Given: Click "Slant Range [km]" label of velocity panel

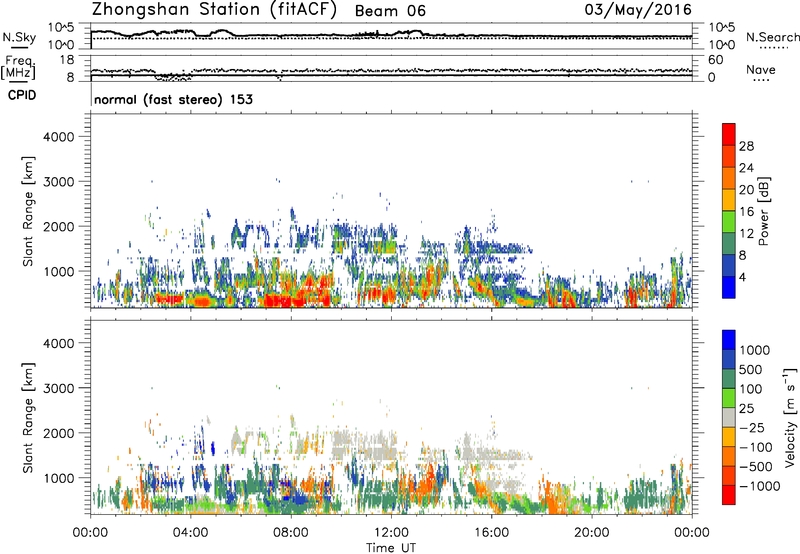Looking at the screenshot, I should [x=28, y=418].
